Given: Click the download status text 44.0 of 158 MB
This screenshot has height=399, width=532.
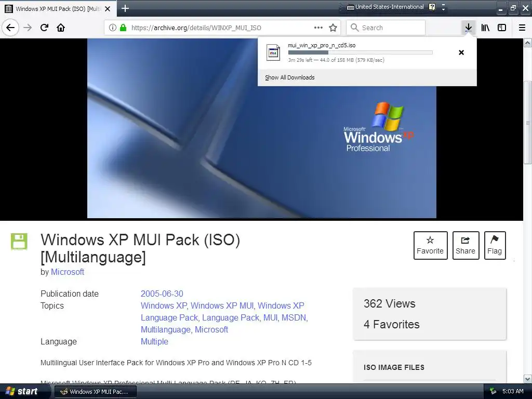Looking at the screenshot, I should coord(337,60).
